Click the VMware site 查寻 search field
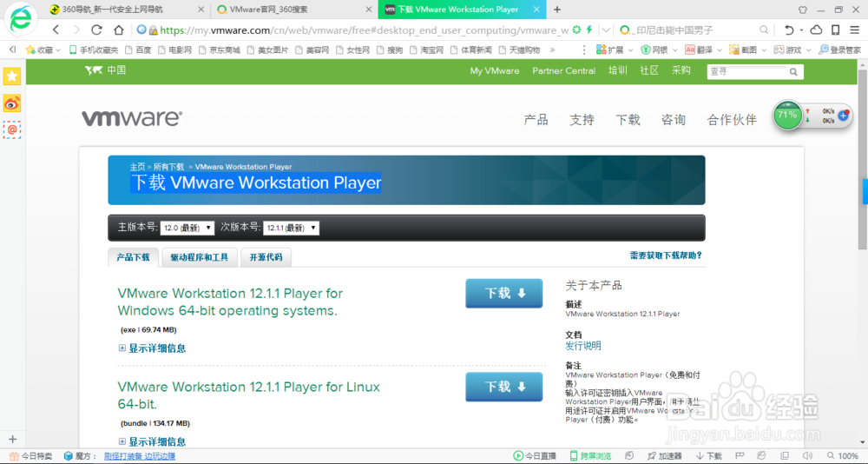This screenshot has width=868, height=464. 747,71
